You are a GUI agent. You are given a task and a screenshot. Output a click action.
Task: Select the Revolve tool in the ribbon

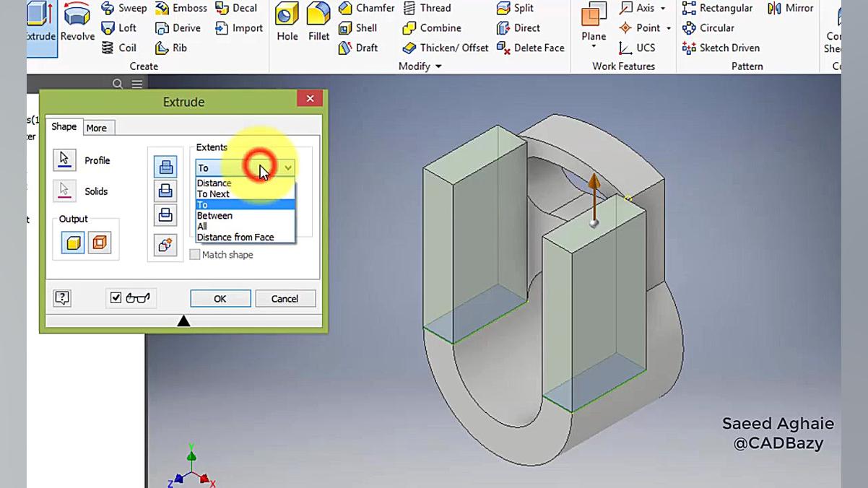[77, 22]
